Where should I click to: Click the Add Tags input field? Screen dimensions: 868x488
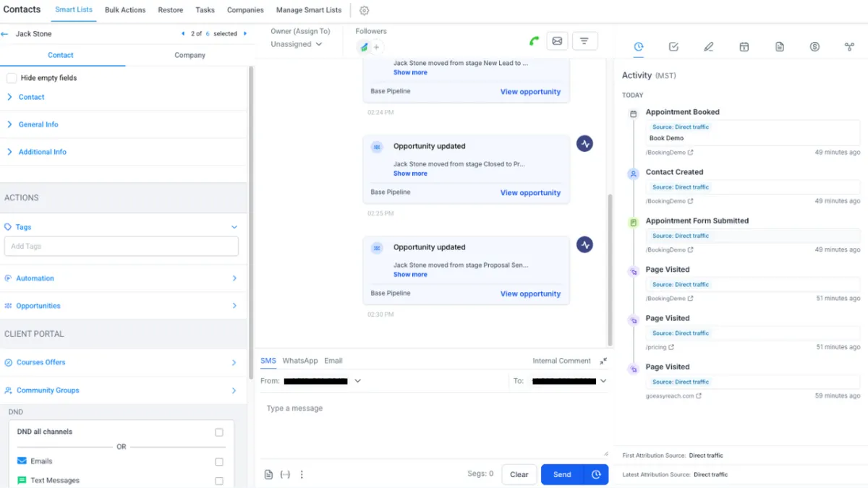pyautogui.click(x=122, y=247)
